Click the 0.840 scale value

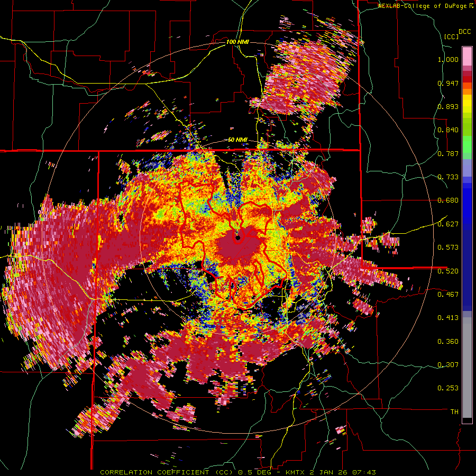(448, 130)
